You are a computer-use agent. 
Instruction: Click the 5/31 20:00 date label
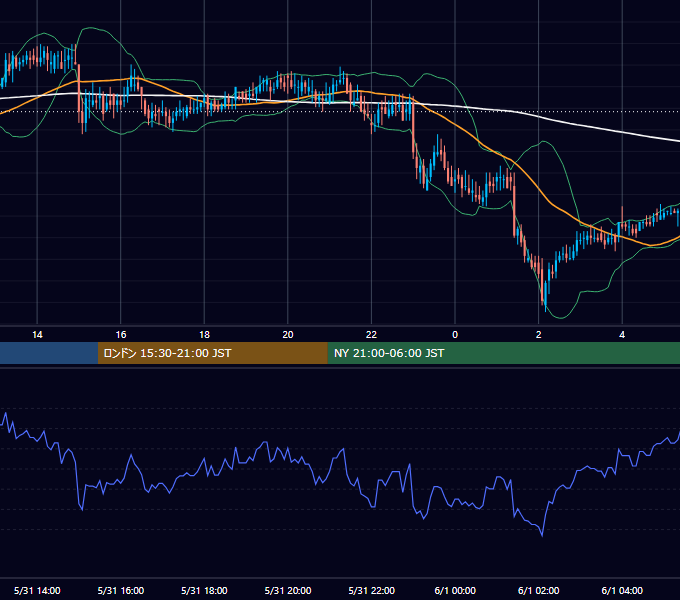[x=288, y=590]
